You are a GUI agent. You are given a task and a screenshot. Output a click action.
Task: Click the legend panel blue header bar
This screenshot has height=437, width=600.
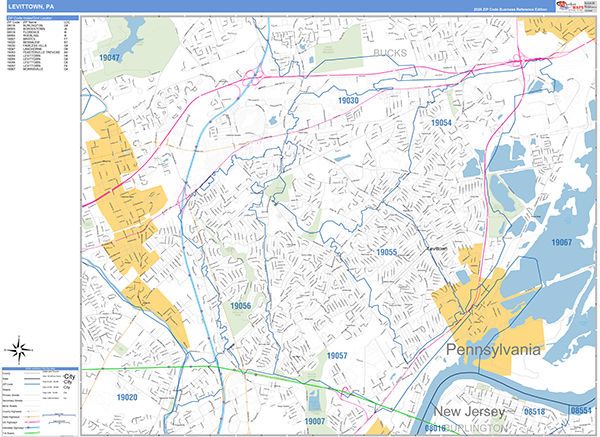click(40, 369)
